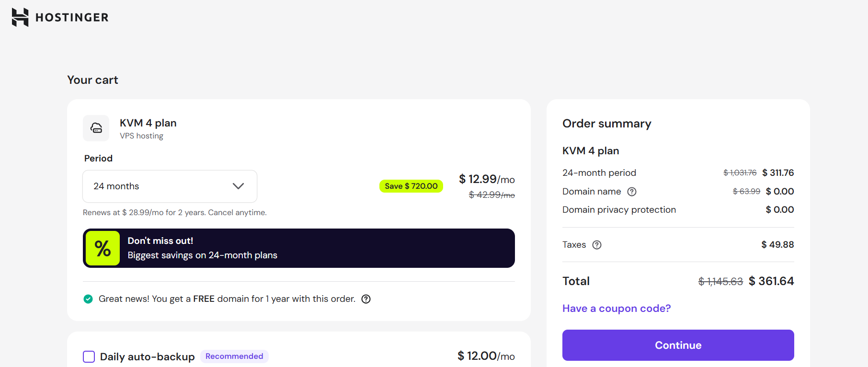
Task: Click the Total label in order summary
Action: tap(576, 281)
